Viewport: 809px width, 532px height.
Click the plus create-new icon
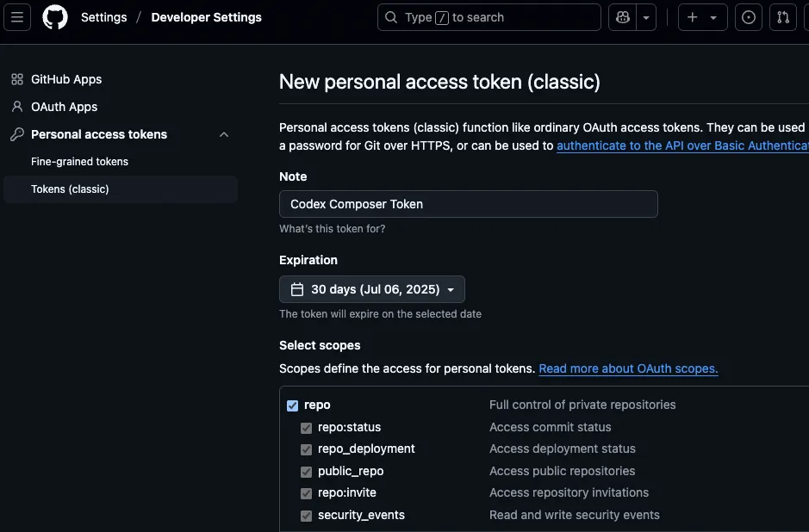[693, 17]
